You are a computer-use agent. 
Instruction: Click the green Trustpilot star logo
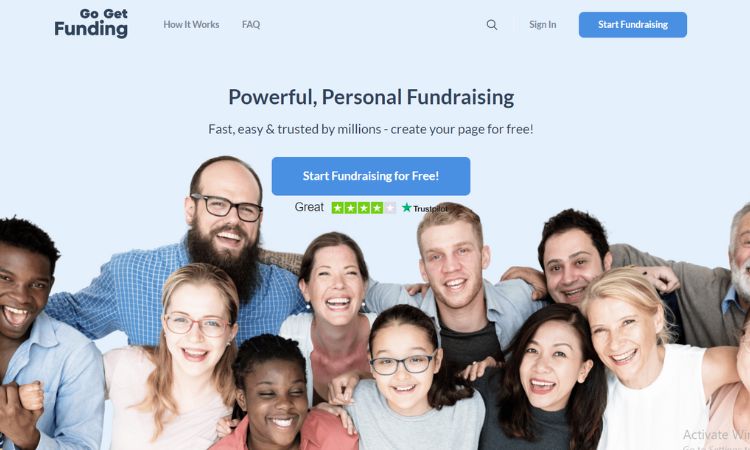click(x=407, y=208)
